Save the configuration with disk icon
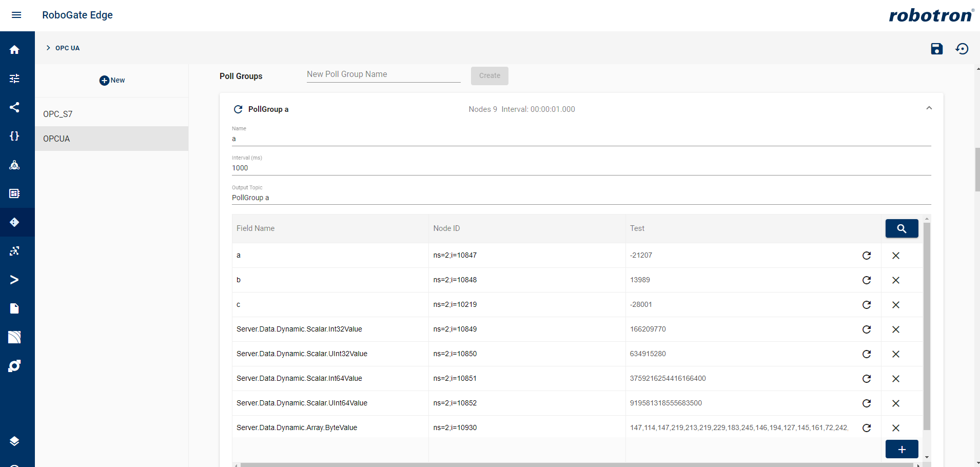This screenshot has width=980, height=467. point(937,49)
